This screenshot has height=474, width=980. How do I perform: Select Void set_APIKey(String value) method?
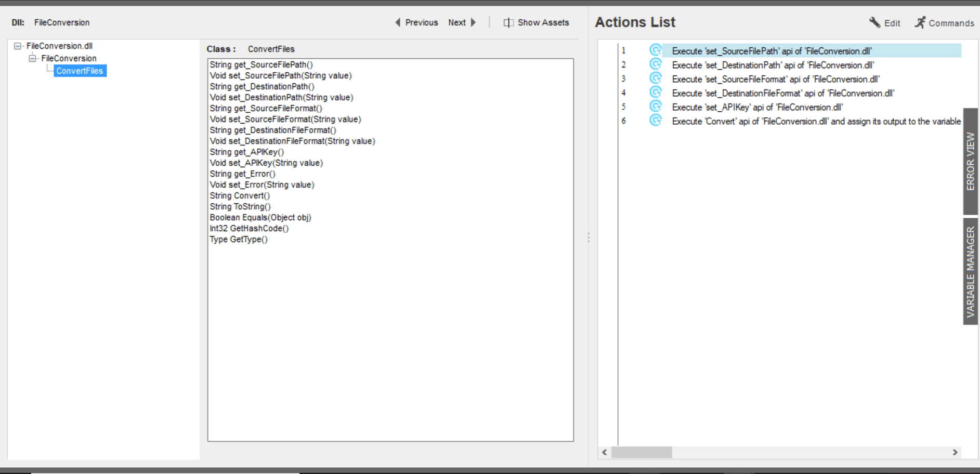tap(266, 163)
